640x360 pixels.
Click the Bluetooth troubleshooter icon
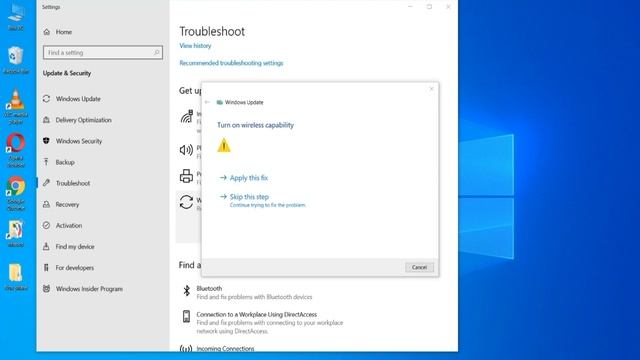pos(187,291)
